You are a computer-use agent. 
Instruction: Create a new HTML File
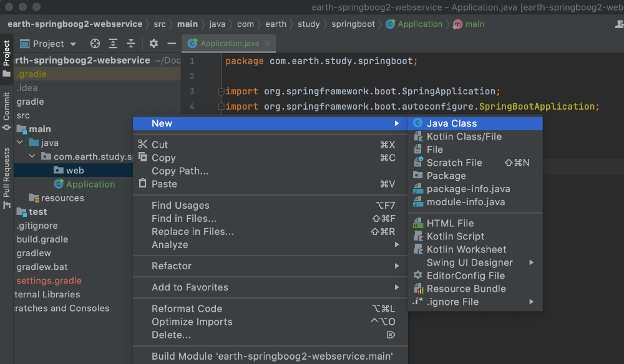(475, 223)
